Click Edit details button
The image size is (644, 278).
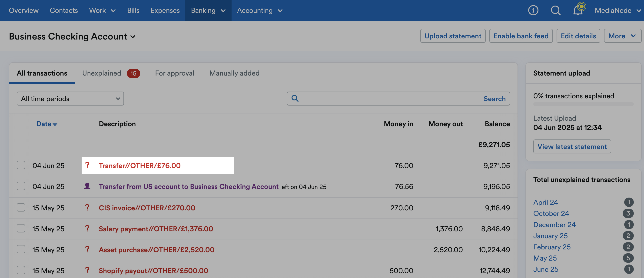(578, 36)
